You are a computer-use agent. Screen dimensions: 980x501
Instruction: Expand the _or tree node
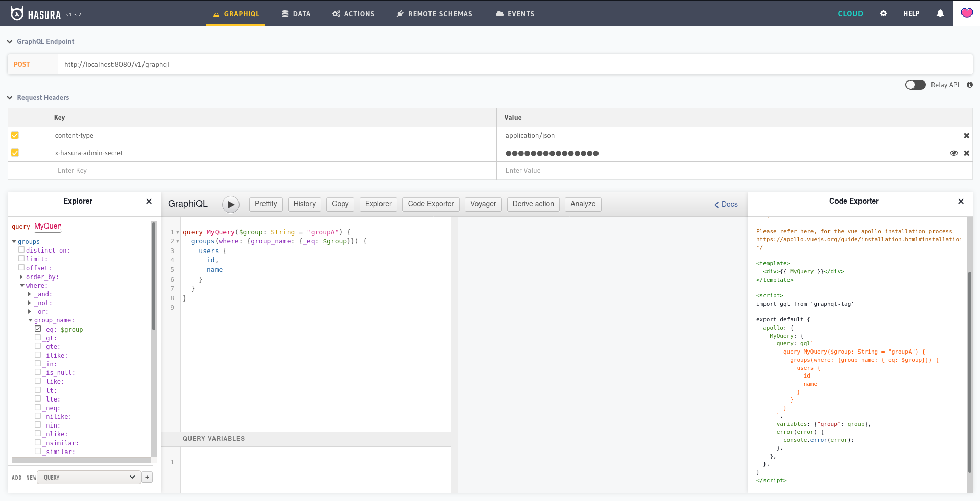(30, 312)
